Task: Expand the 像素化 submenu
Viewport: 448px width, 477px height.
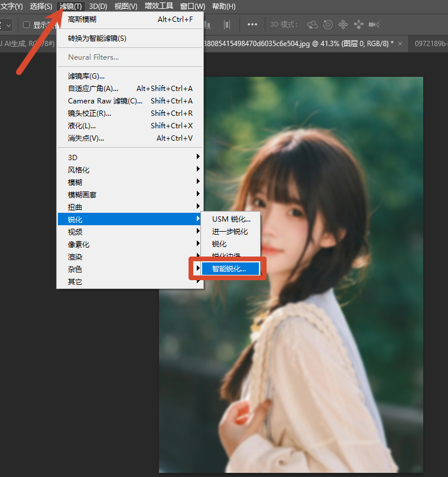Action: click(130, 244)
